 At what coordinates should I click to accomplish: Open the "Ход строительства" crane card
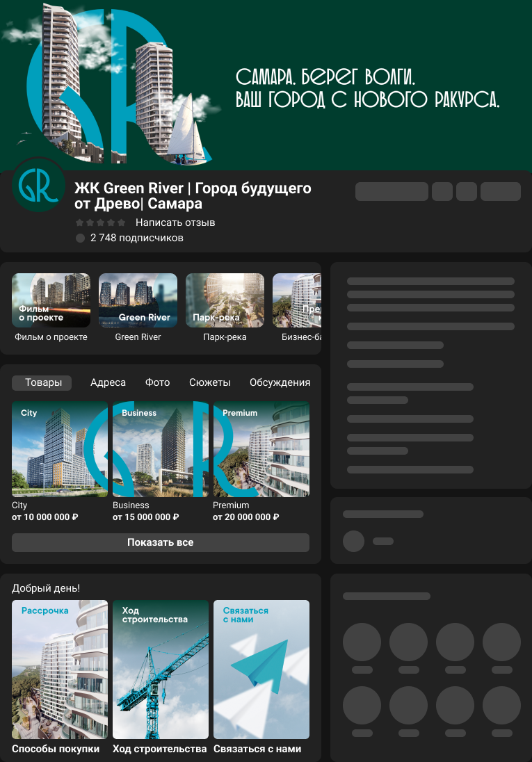(x=161, y=670)
